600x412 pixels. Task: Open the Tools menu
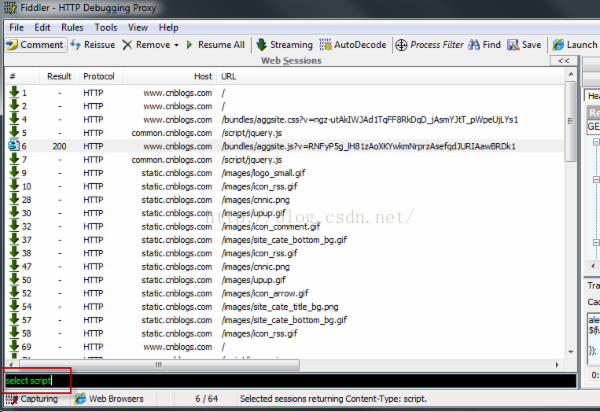[x=106, y=28]
